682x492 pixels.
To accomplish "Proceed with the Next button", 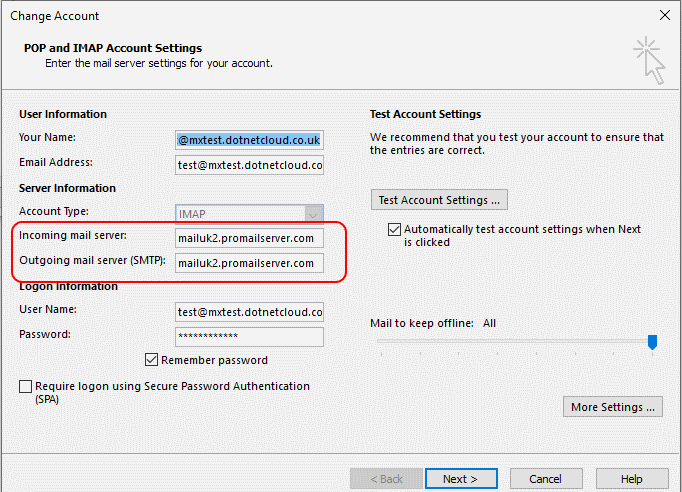I will click(461, 479).
